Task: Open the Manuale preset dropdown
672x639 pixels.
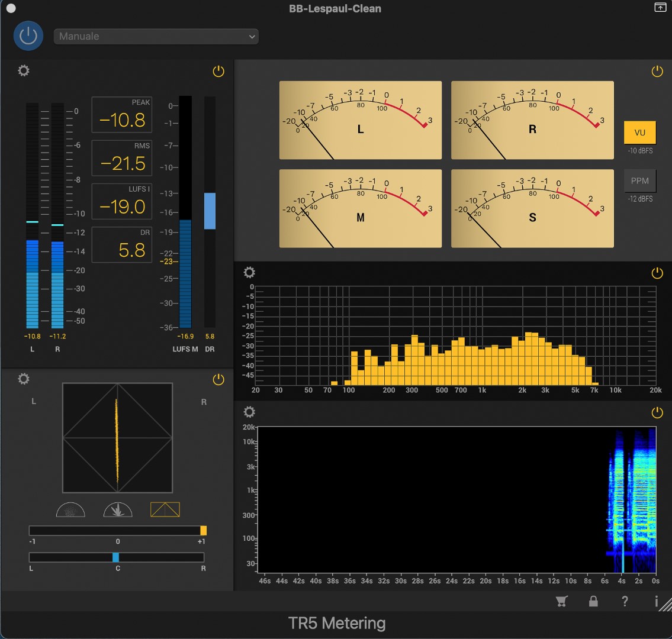Action: (156, 36)
